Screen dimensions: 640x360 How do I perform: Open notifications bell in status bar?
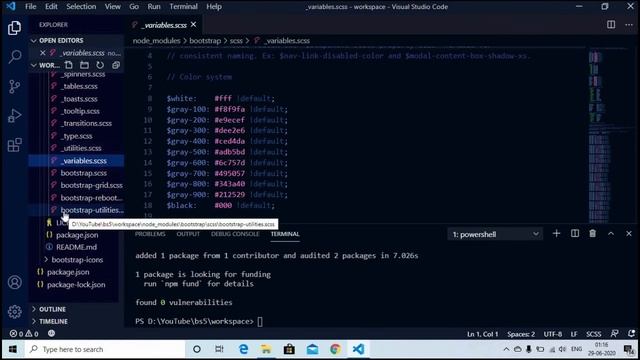click(x=631, y=333)
